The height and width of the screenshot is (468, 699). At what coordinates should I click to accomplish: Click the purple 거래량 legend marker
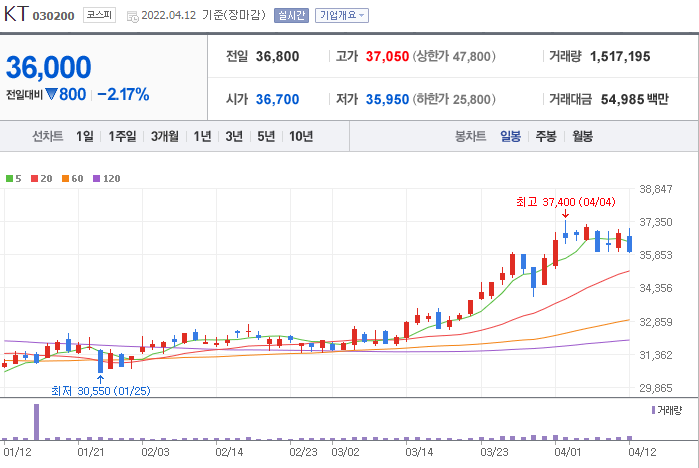653,410
